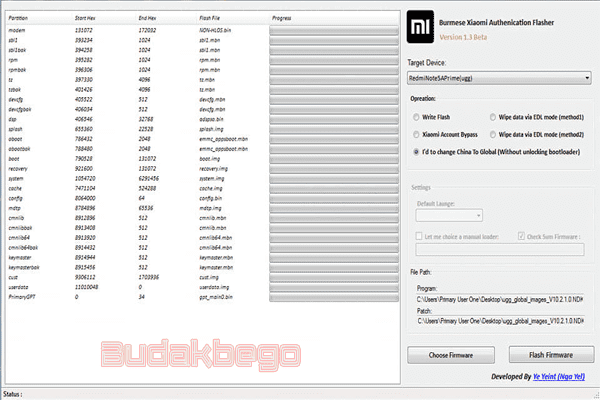Click the Patch file path field
Image resolution: width=600 pixels, height=400 pixels.
(500, 320)
